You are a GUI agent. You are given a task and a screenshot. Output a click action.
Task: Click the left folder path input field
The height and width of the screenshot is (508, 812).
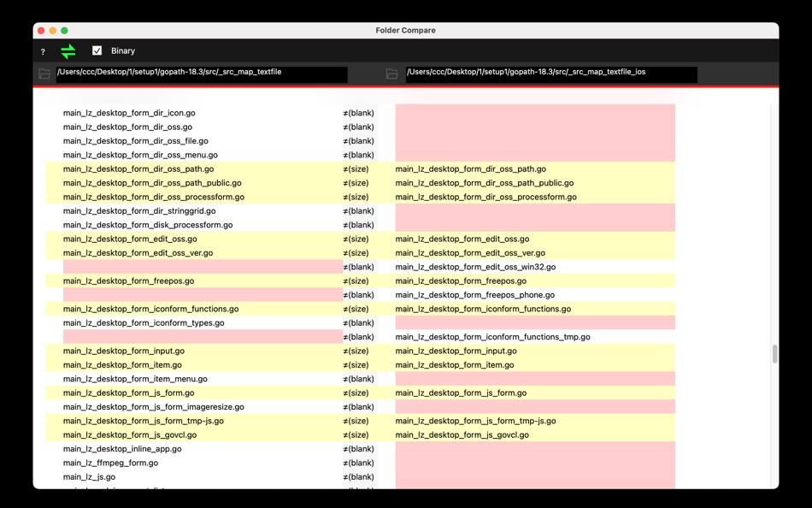click(x=202, y=74)
